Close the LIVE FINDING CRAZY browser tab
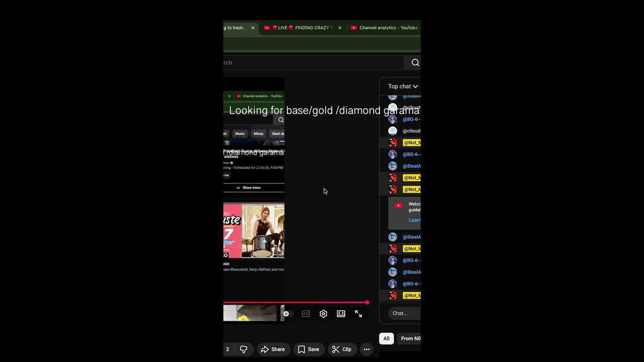644x362 pixels. [x=340, y=28]
